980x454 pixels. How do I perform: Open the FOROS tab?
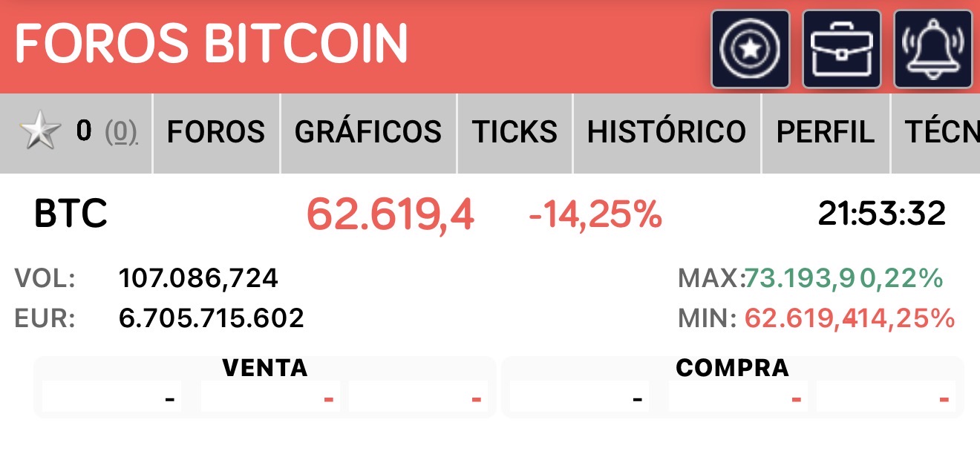pyautogui.click(x=216, y=132)
